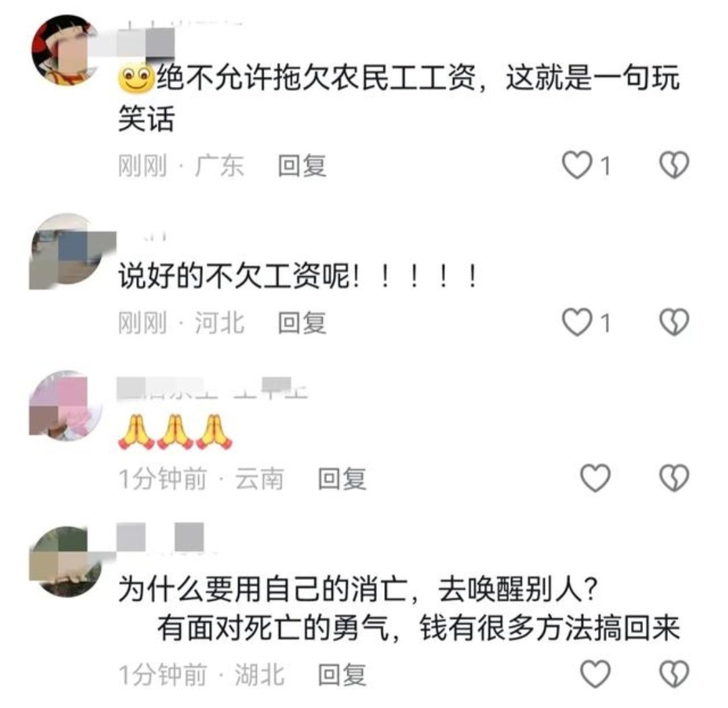The height and width of the screenshot is (708, 728).
Task: Dislike the Guangdong comment with broken heart icon
Action: click(x=674, y=165)
